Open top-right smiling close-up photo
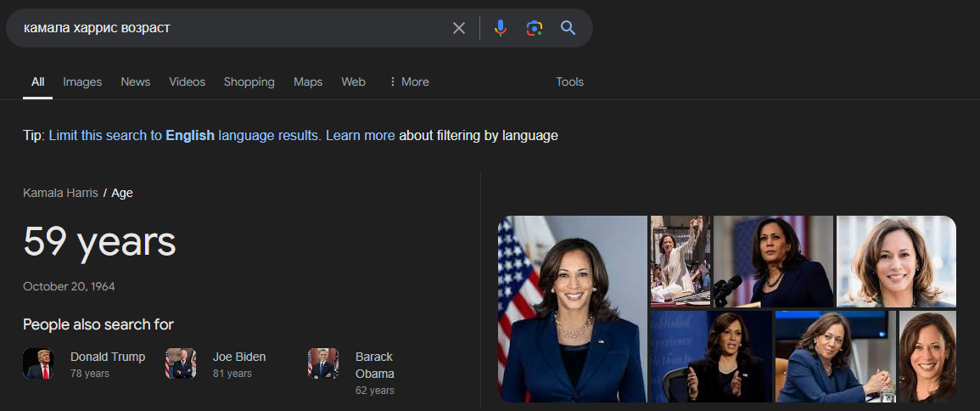Viewport: 980px width, 411px height. [x=896, y=262]
